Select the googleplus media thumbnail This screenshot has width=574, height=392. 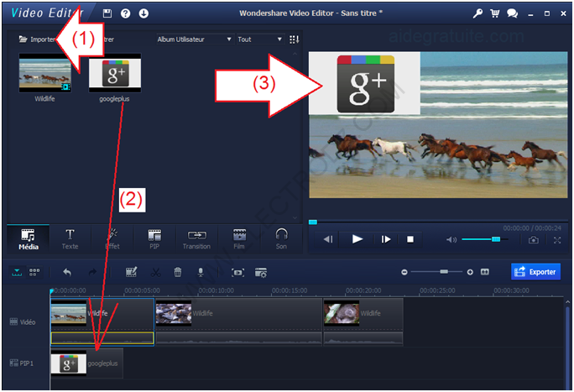tap(115, 72)
